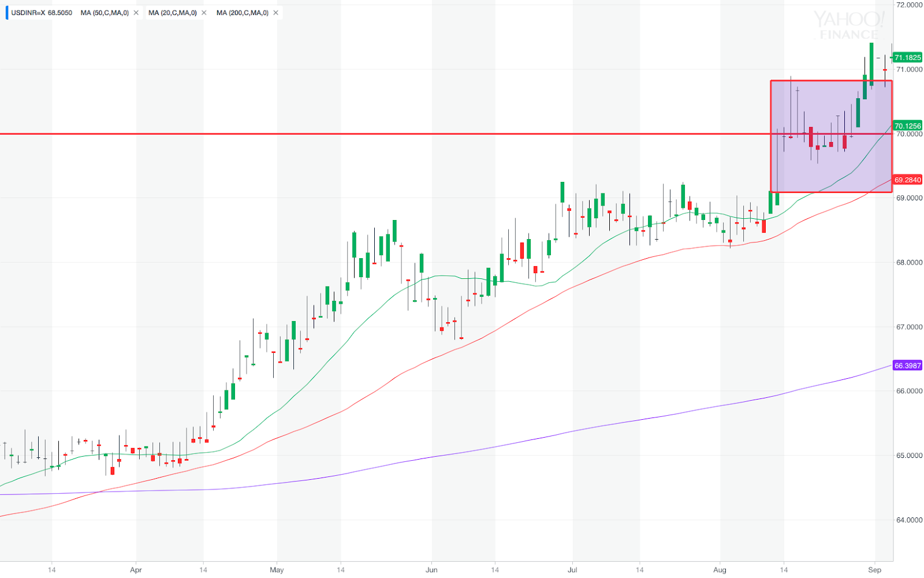The height and width of the screenshot is (578, 924).
Task: Click the 65.0000 price axis label
Action: [x=909, y=456]
